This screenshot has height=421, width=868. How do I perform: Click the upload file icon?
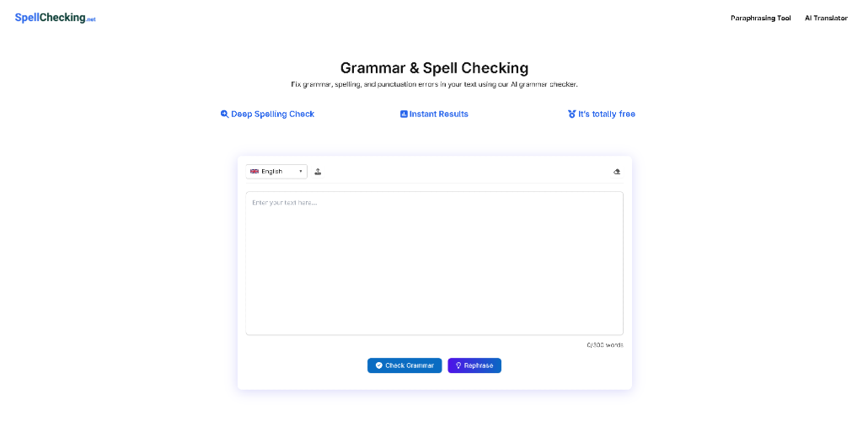(x=318, y=172)
